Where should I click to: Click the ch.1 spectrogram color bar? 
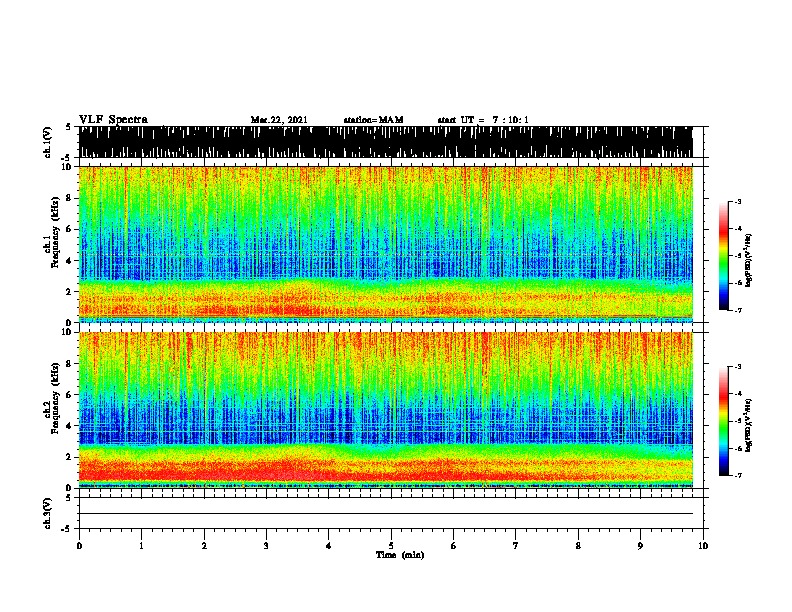point(723,256)
